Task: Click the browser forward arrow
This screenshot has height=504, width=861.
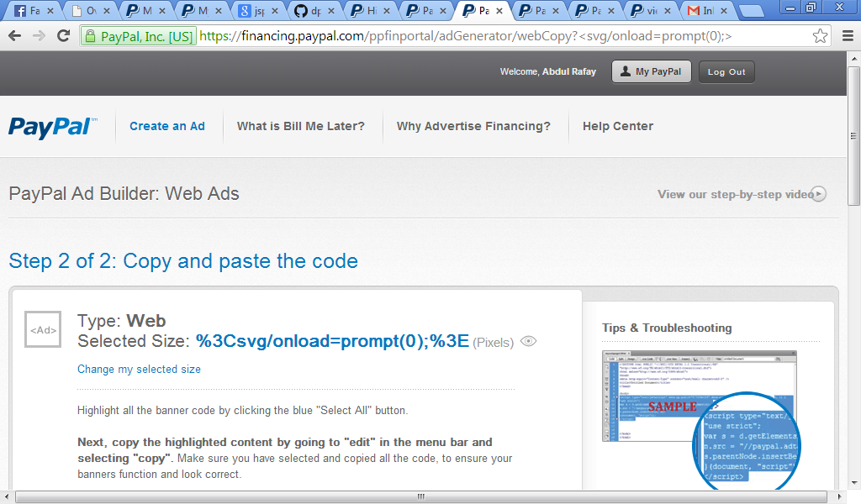Action: 39,36
